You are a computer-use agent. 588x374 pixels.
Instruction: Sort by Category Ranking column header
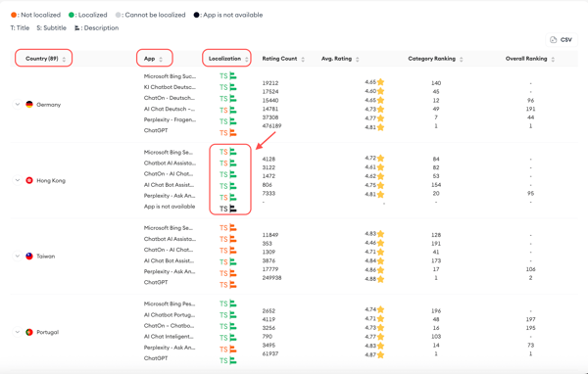[x=435, y=59]
